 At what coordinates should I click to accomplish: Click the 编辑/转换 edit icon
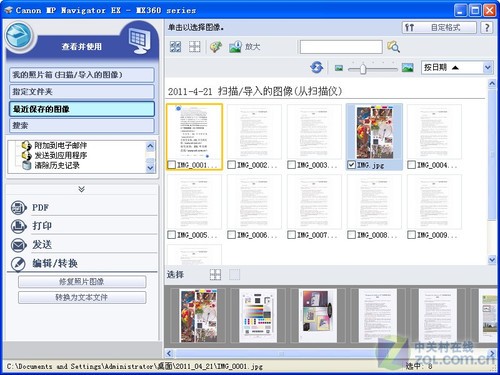tap(18, 264)
